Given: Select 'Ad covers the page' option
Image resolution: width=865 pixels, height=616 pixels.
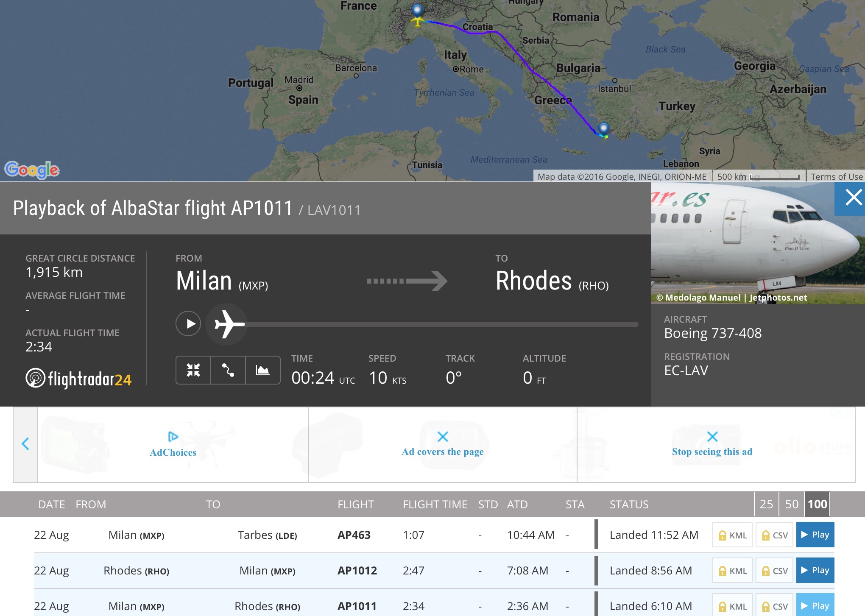Looking at the screenshot, I should (x=443, y=445).
